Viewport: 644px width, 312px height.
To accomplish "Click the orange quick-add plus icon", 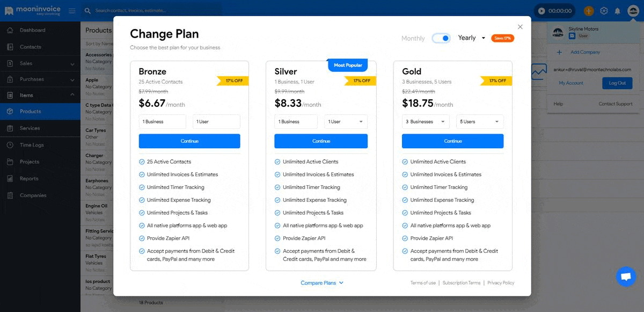I will click(x=589, y=11).
